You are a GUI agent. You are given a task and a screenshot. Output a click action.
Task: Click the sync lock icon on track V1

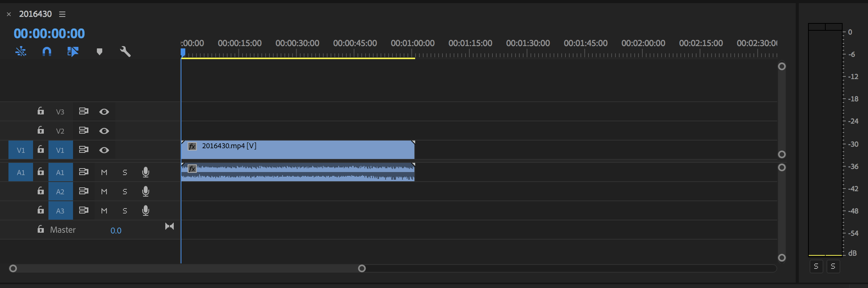coord(84,149)
